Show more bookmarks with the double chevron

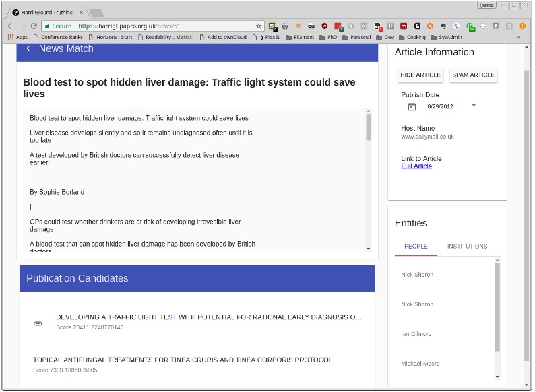coord(518,37)
